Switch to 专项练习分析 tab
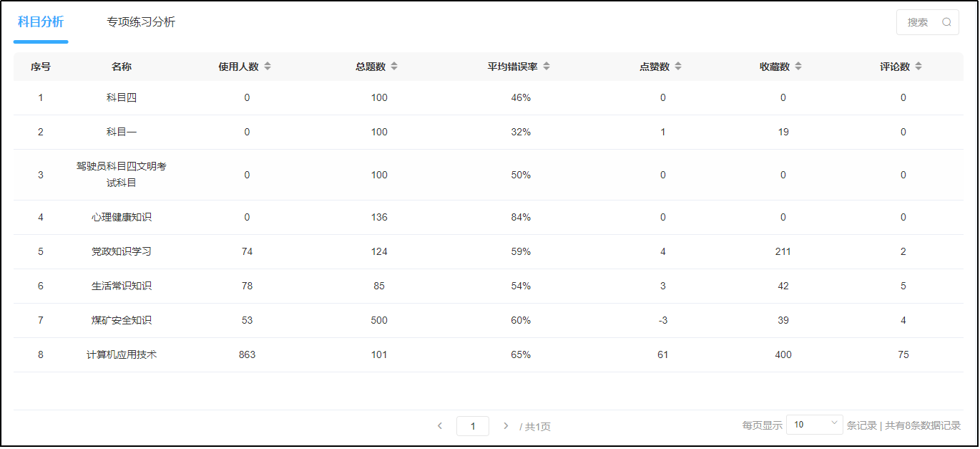Viewport: 980px width, 449px height. (x=141, y=22)
